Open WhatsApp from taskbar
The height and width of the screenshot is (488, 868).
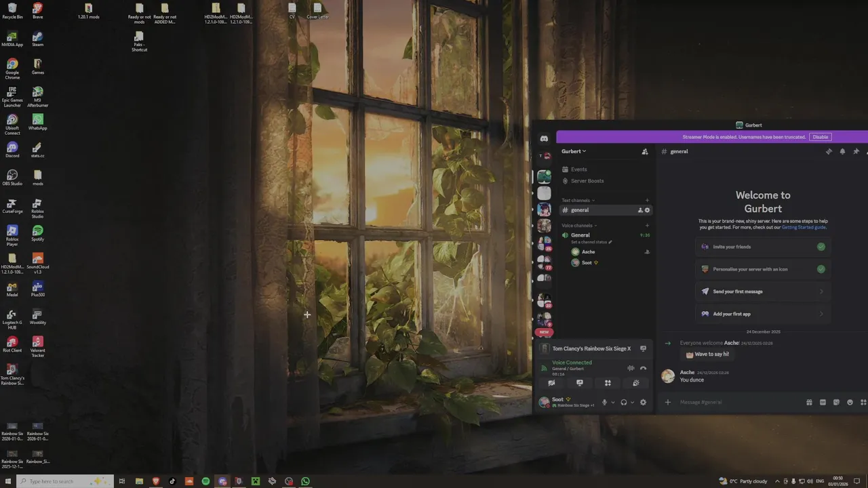305,481
